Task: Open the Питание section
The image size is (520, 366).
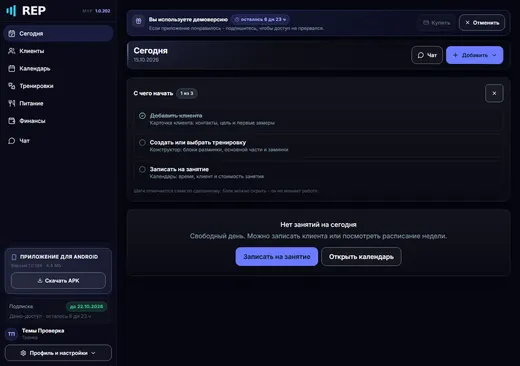Action: 58,103
